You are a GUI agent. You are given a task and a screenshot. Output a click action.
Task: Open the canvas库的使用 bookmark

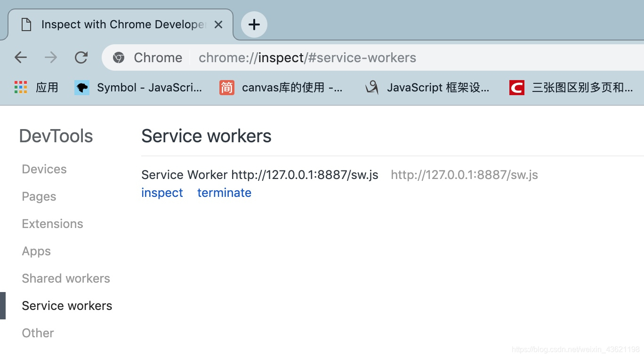(x=281, y=87)
